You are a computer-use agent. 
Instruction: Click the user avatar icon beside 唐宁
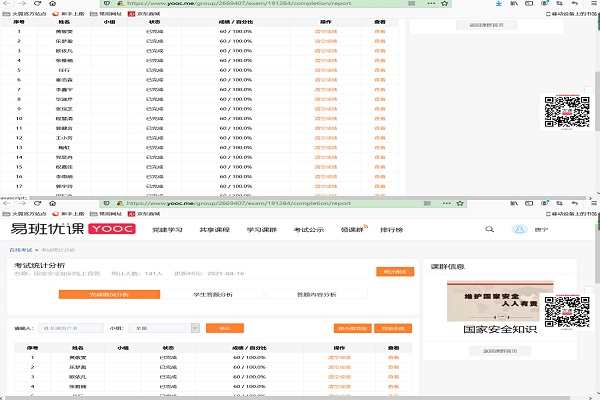click(518, 229)
